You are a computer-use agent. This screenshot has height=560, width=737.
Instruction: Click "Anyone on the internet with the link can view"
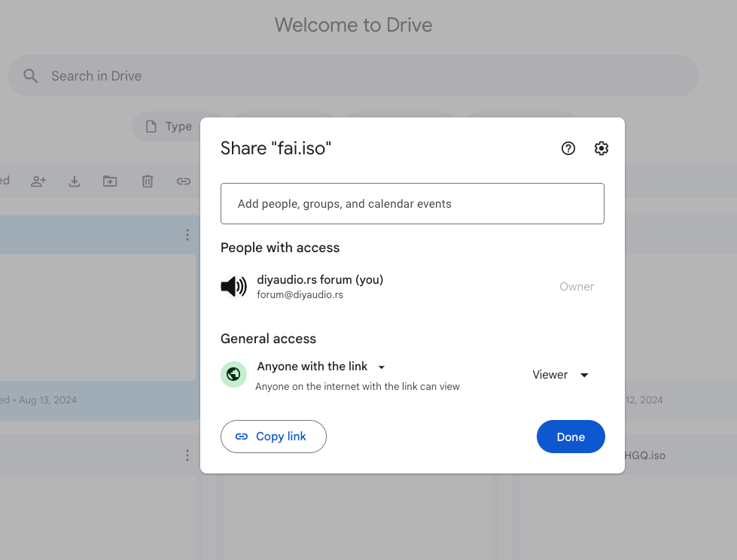point(358,387)
